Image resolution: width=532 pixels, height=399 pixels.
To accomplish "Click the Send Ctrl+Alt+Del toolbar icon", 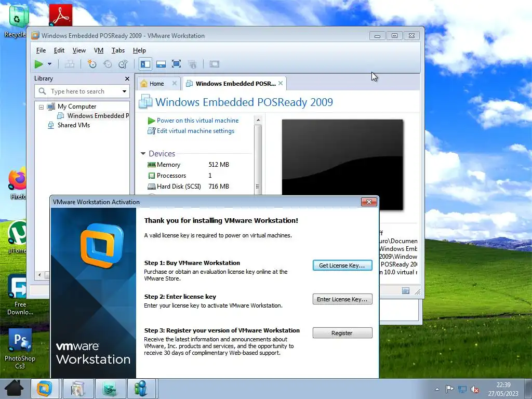I will [70, 64].
